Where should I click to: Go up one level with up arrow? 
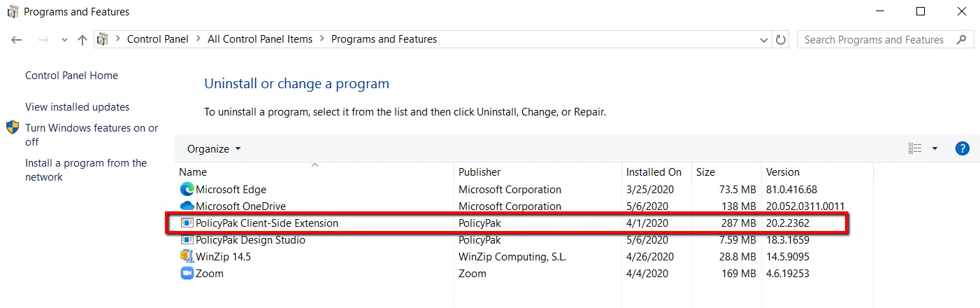point(82,40)
